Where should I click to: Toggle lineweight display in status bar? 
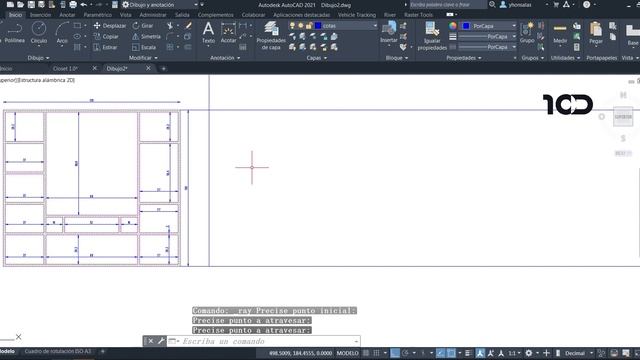pos(468,353)
